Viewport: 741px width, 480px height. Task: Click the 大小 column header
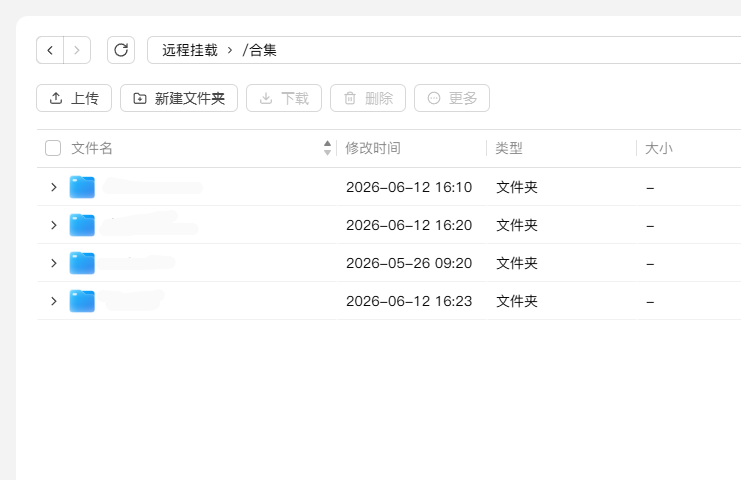coord(659,148)
